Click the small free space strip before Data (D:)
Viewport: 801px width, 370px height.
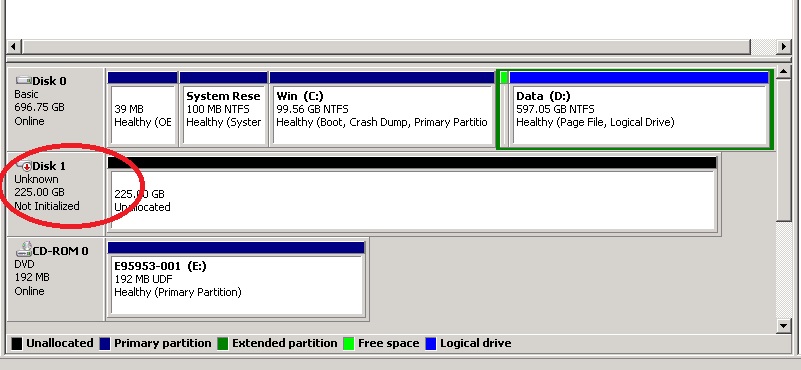point(504,109)
